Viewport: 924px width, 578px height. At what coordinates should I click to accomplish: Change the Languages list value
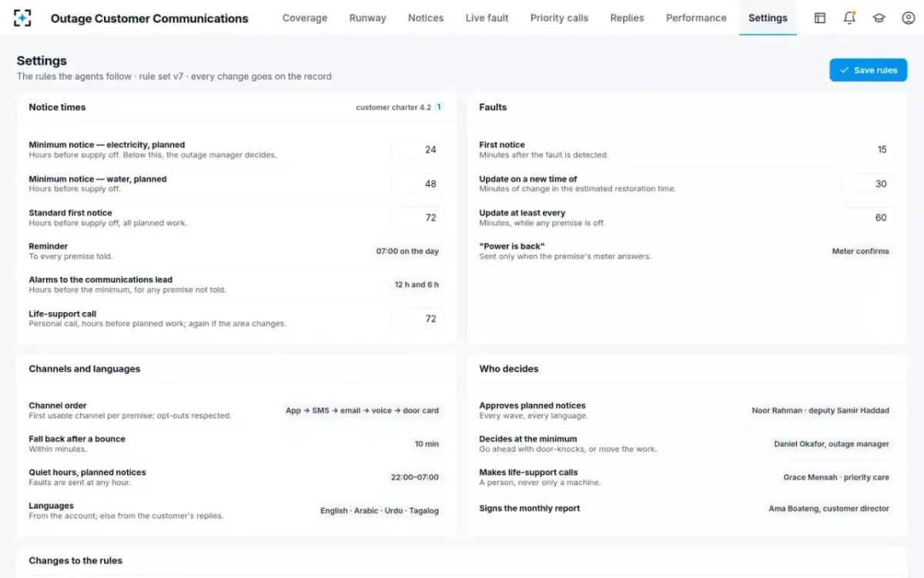(380, 511)
